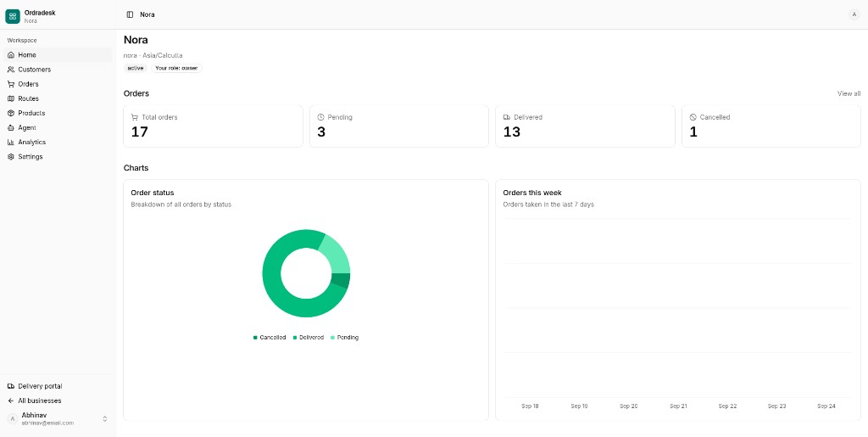The height and width of the screenshot is (437, 868).
Task: Click the Routes map icon
Action: pyautogui.click(x=11, y=98)
